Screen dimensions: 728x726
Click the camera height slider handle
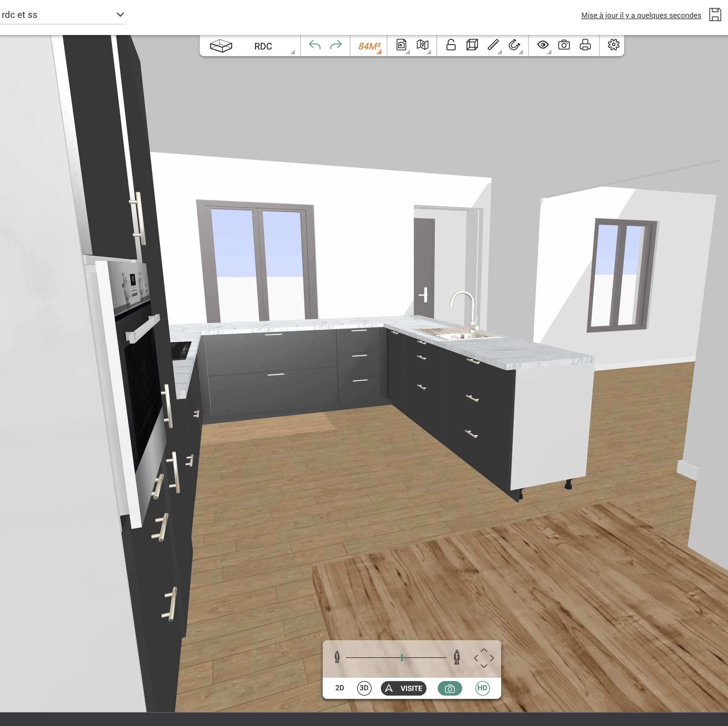tap(402, 658)
